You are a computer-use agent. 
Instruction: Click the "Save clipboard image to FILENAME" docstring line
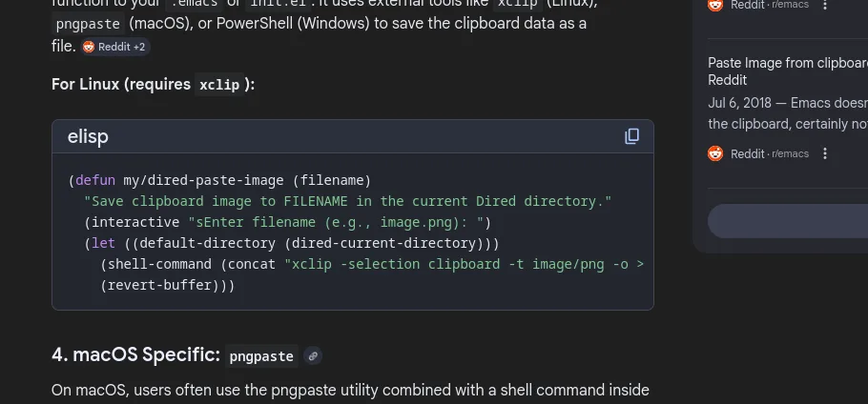point(347,201)
